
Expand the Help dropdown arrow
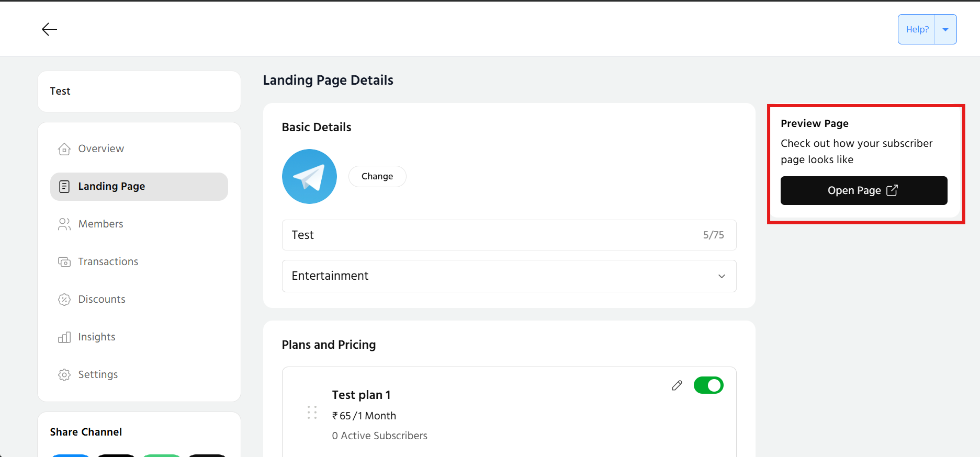pos(945,30)
